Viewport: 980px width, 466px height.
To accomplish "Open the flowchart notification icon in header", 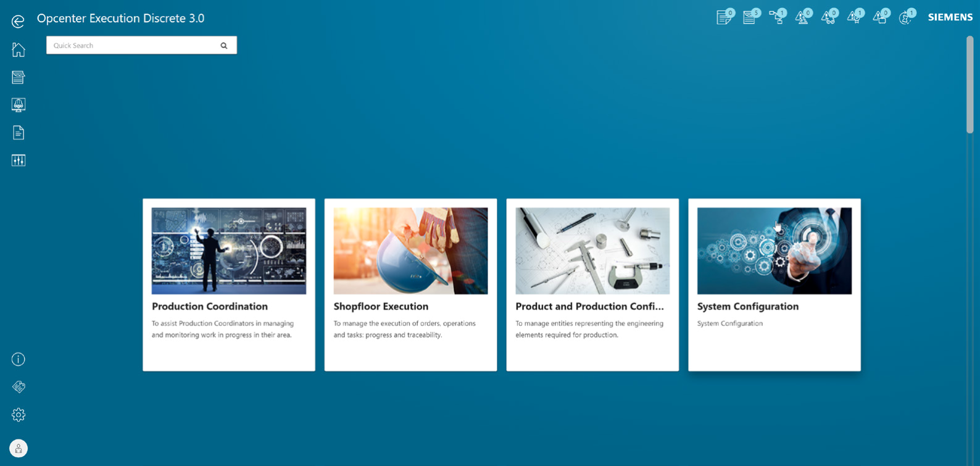I will pyautogui.click(x=776, y=17).
